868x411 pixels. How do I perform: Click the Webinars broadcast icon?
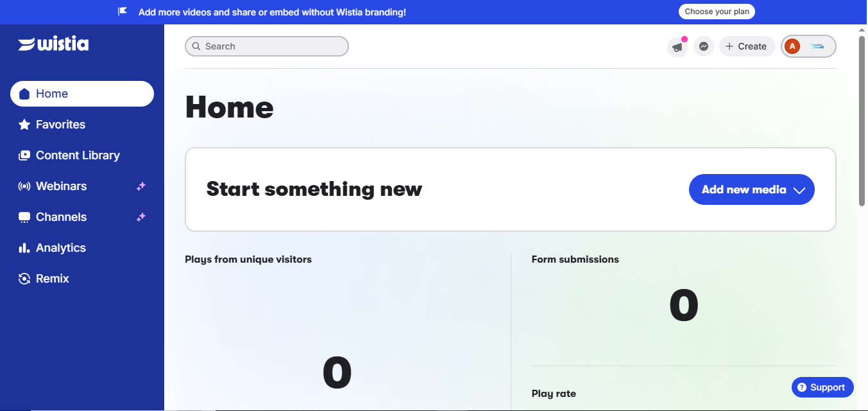pyautogui.click(x=24, y=186)
